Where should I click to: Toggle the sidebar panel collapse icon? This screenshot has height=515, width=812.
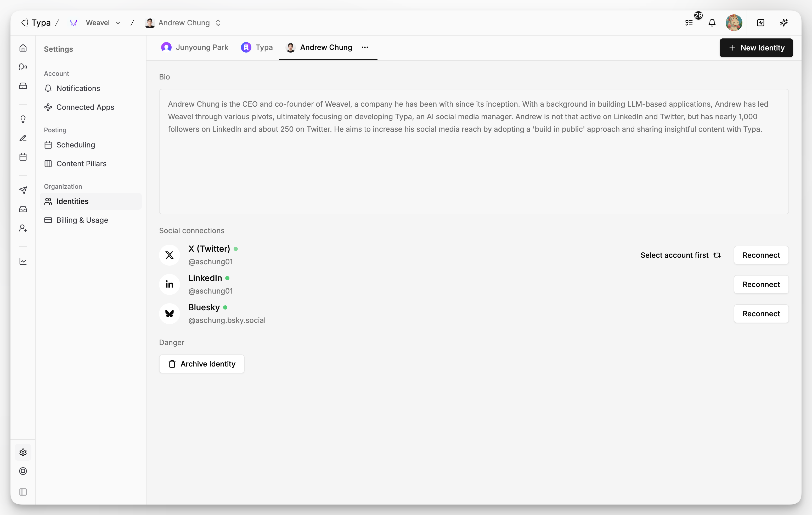[23, 492]
